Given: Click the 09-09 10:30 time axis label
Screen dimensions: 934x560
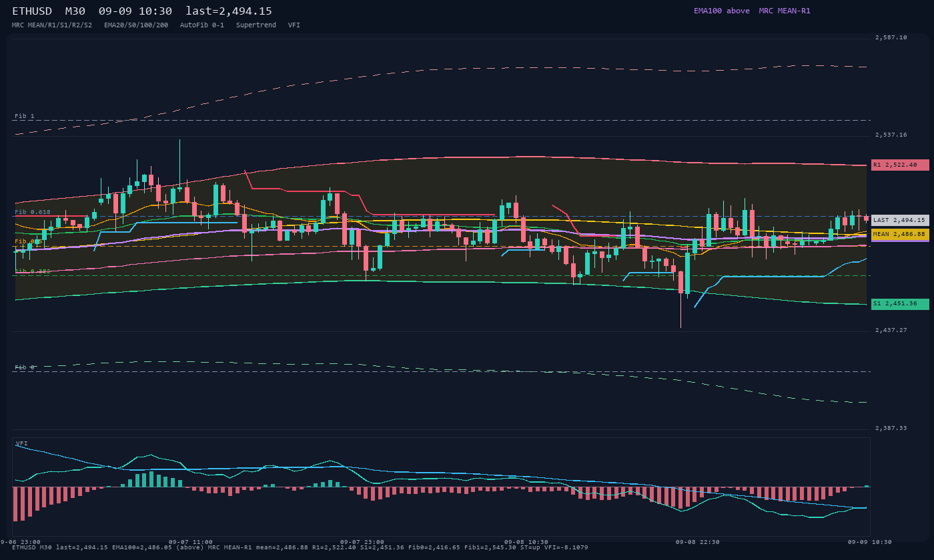Looking at the screenshot, I should coord(869,542).
